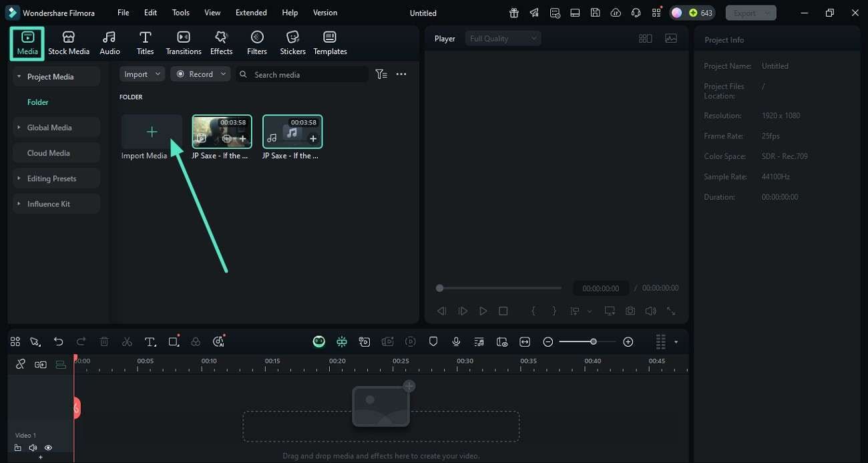Click the gift icon in title bar

click(513, 13)
